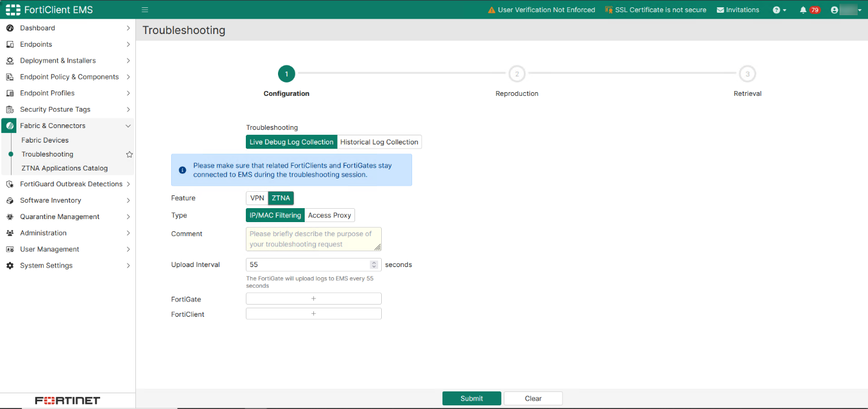Click the User Verification warning triangle icon
Screen dimensions: 868x409
(492, 10)
